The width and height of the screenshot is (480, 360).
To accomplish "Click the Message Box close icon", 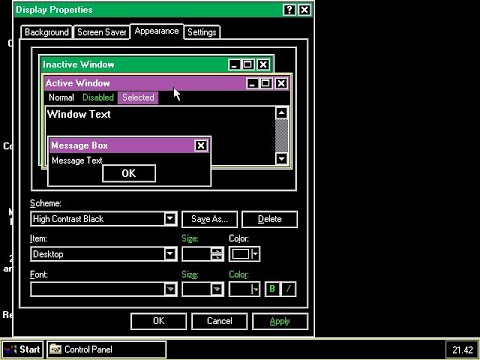I will tap(201, 145).
